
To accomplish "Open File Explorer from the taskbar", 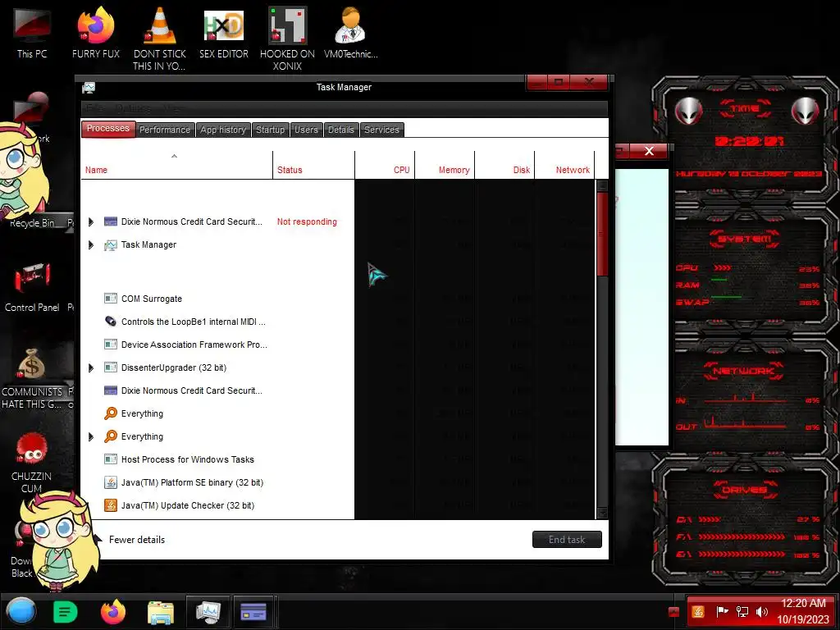I will point(161,612).
